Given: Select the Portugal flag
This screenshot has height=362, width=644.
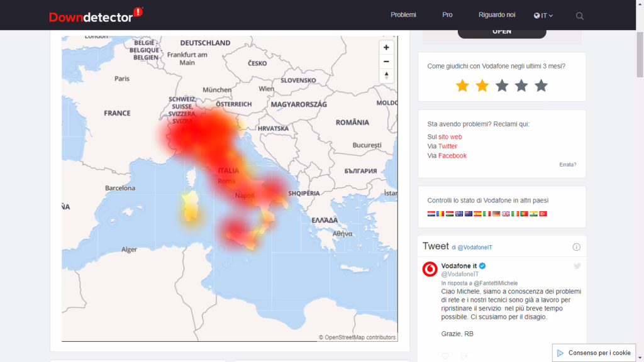Looking at the screenshot, I should [524, 214].
